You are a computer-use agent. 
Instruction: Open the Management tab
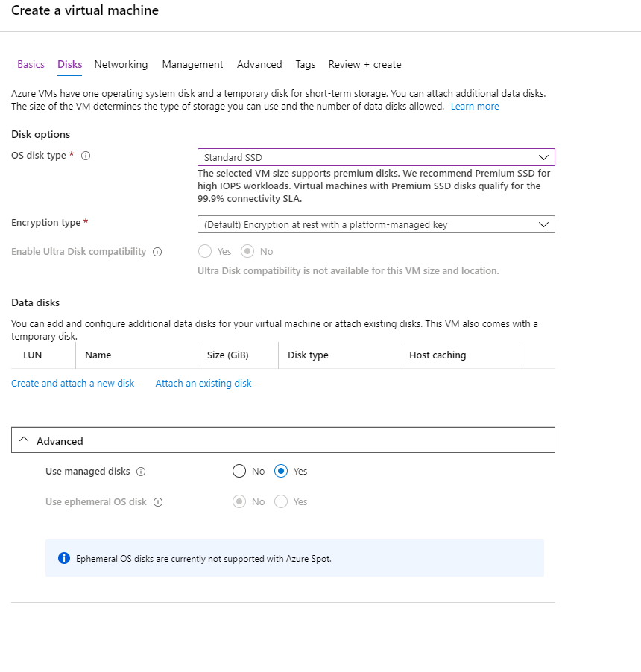pyautogui.click(x=192, y=64)
